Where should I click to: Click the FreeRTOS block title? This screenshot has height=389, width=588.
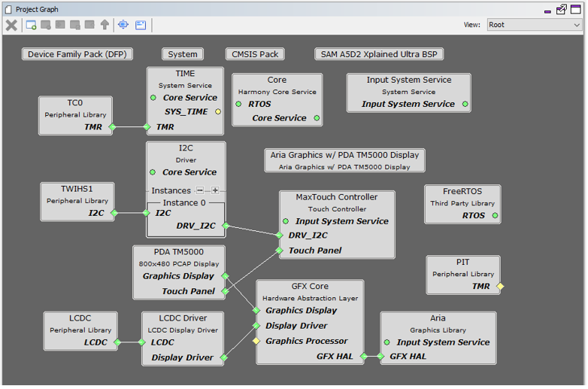point(462,191)
